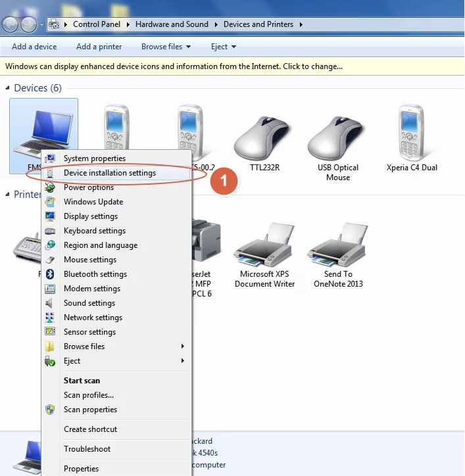
Task: Click the Bluetooth settings icon
Action: pos(50,274)
